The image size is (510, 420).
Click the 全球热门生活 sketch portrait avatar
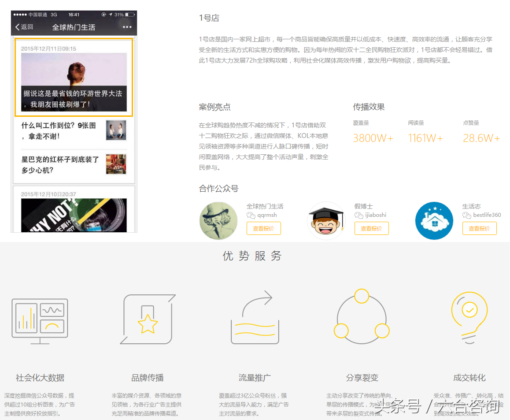pyautogui.click(x=218, y=221)
